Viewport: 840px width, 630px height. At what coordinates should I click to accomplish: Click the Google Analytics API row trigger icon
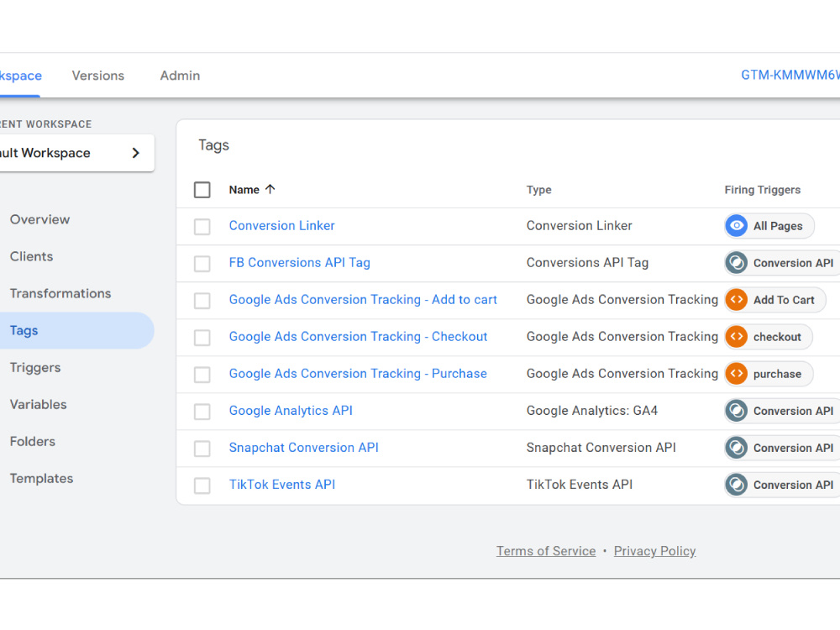[737, 411]
